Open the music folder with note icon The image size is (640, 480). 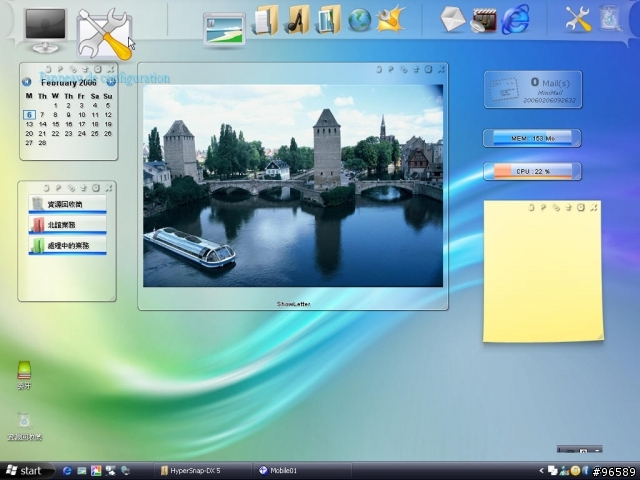click(x=298, y=20)
